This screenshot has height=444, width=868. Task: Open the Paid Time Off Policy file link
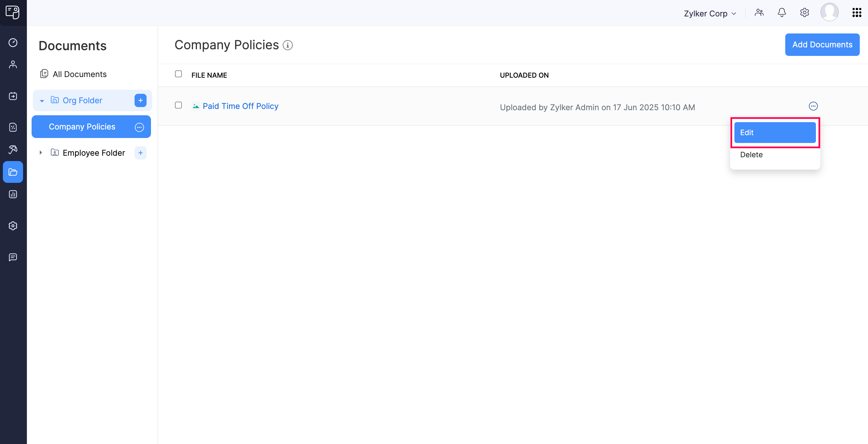click(240, 106)
